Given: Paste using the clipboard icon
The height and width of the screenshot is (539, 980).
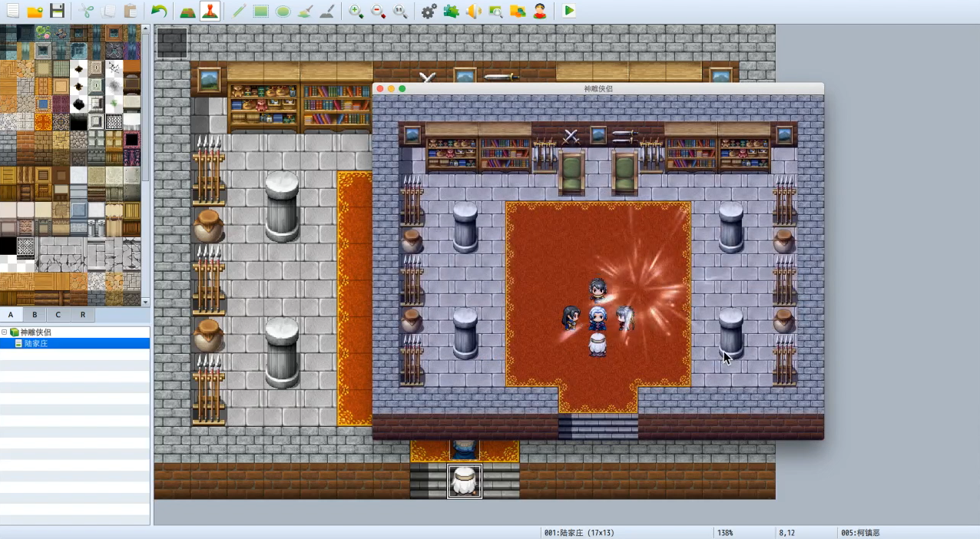Looking at the screenshot, I should point(131,11).
